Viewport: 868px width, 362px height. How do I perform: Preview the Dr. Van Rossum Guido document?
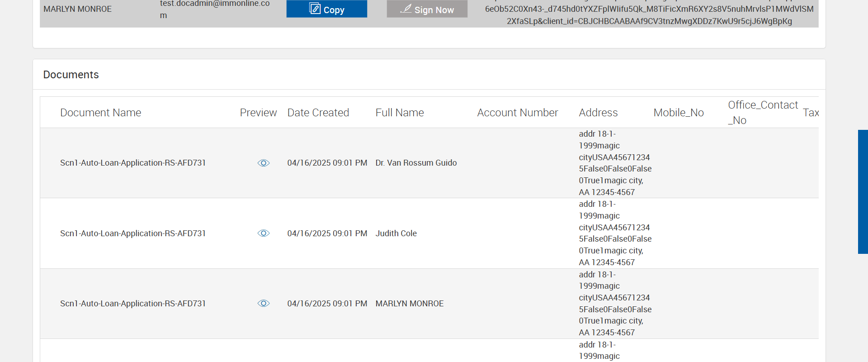[264, 163]
